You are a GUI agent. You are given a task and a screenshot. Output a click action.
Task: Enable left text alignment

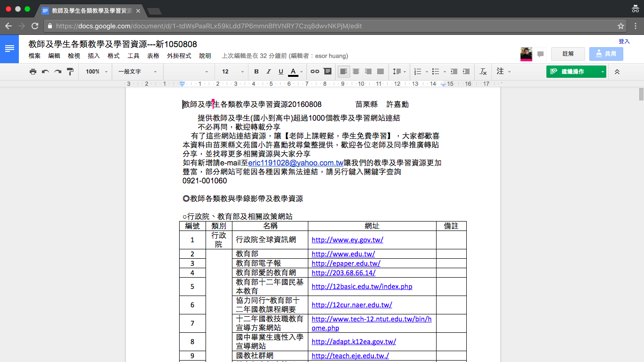344,72
